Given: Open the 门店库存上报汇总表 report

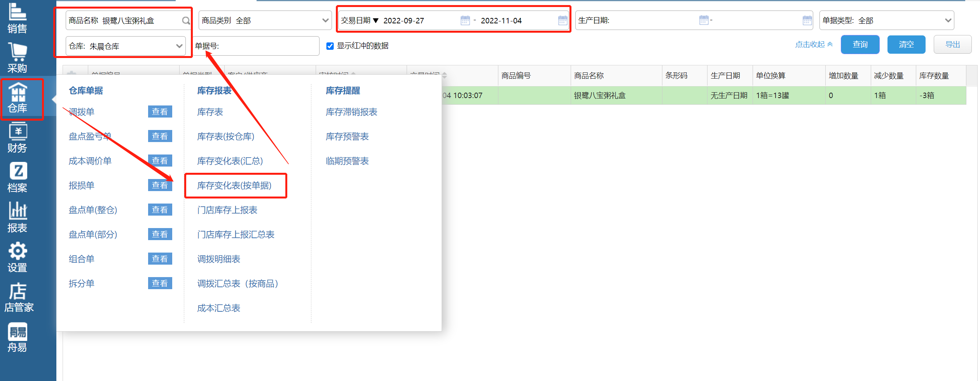Looking at the screenshot, I should pyautogui.click(x=236, y=235).
